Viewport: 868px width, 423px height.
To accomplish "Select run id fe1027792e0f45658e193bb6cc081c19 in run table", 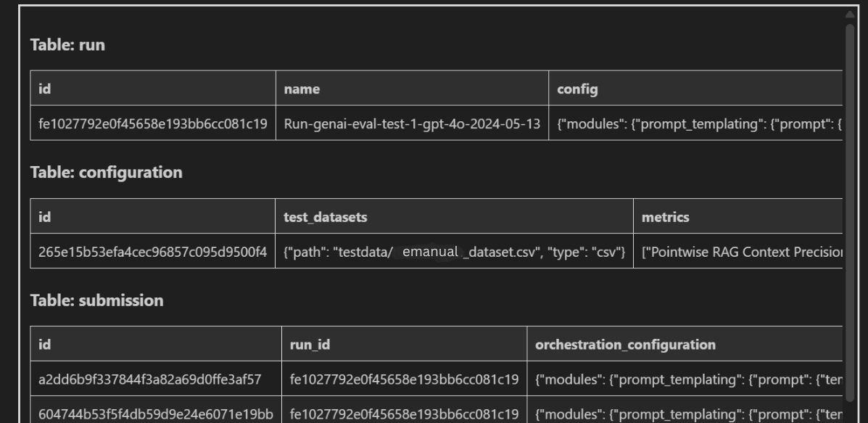I will pyautogui.click(x=153, y=123).
